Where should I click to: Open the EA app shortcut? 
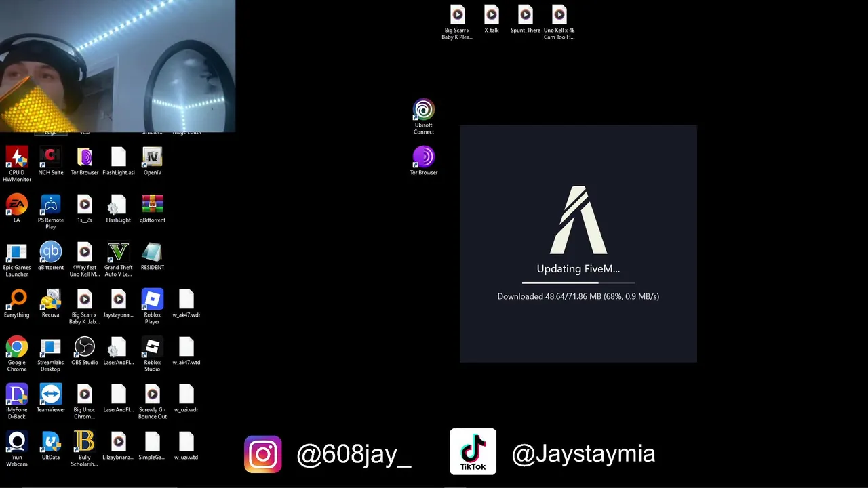pyautogui.click(x=17, y=209)
